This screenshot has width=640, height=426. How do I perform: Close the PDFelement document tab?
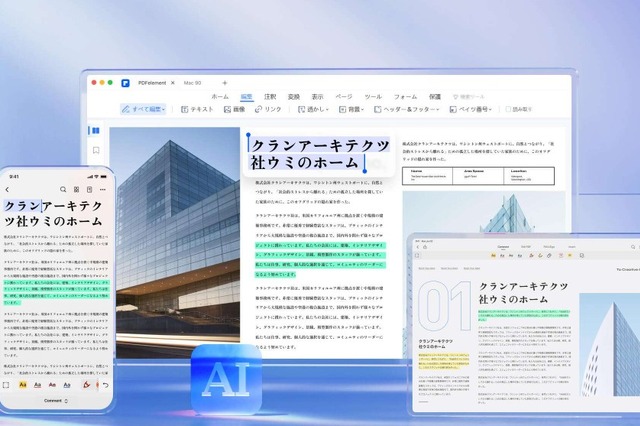tap(173, 83)
